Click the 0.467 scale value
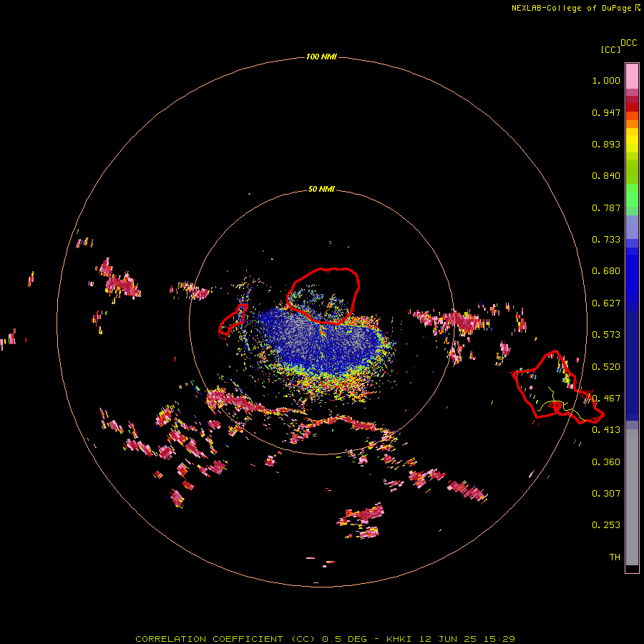 [x=606, y=399]
